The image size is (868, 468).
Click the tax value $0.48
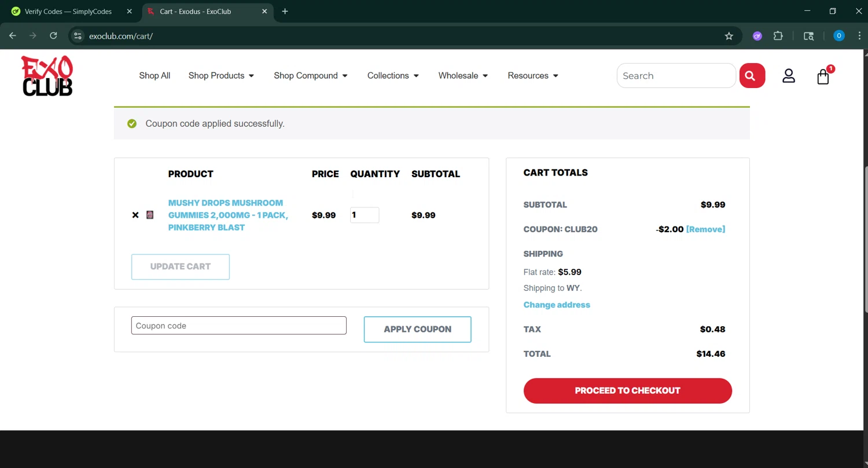point(712,329)
